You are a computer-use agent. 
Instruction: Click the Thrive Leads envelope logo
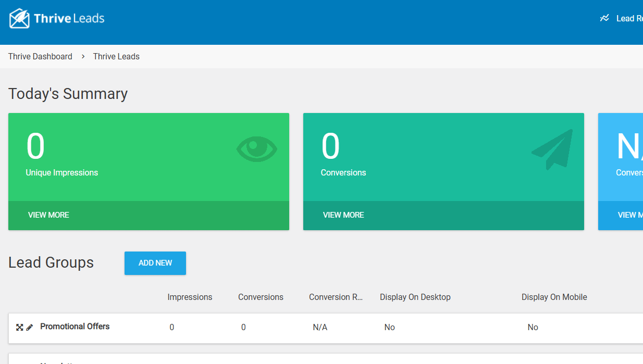19,19
